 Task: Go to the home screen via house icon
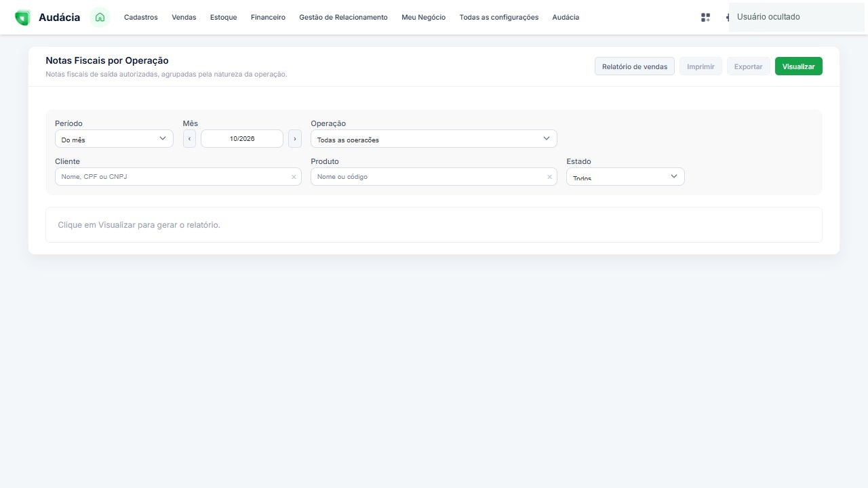[x=100, y=17]
